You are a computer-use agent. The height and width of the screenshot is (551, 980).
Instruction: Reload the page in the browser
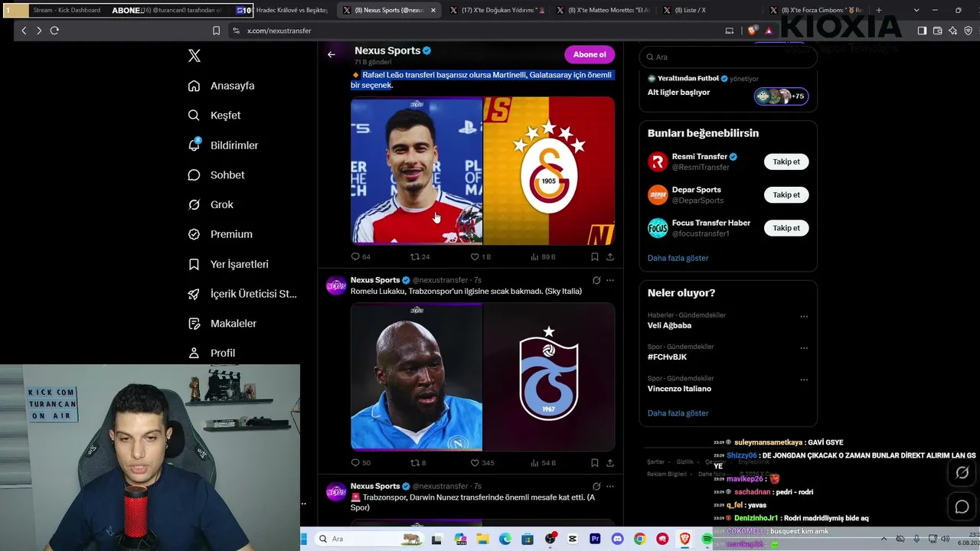point(54,31)
